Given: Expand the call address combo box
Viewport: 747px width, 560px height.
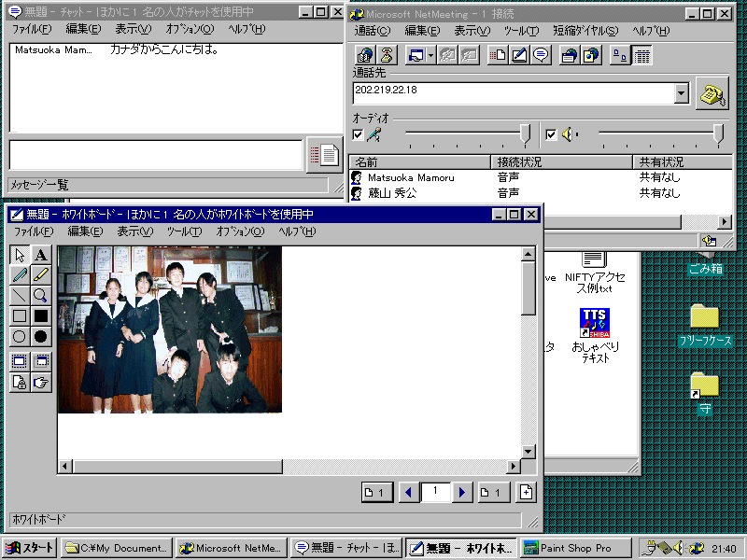Looking at the screenshot, I should pyautogui.click(x=682, y=93).
